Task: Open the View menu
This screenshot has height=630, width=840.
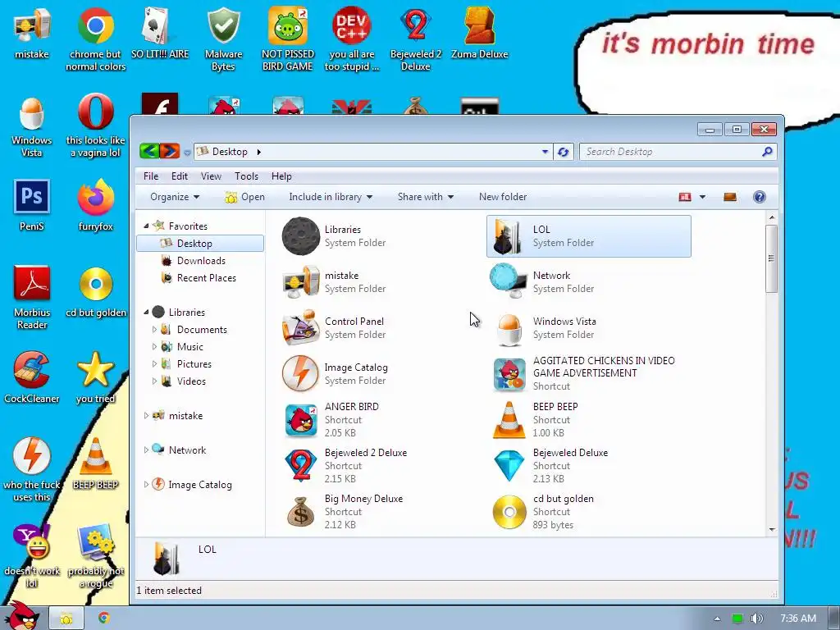Action: [211, 176]
